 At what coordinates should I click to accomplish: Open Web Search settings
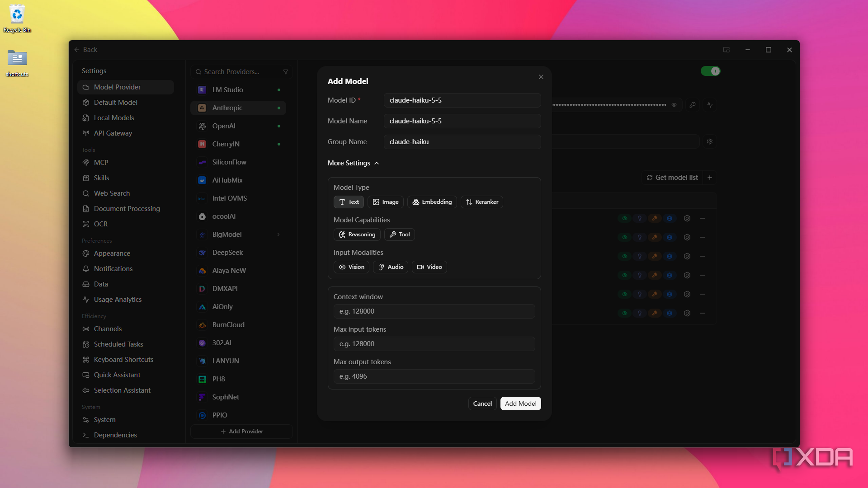(x=126, y=193)
